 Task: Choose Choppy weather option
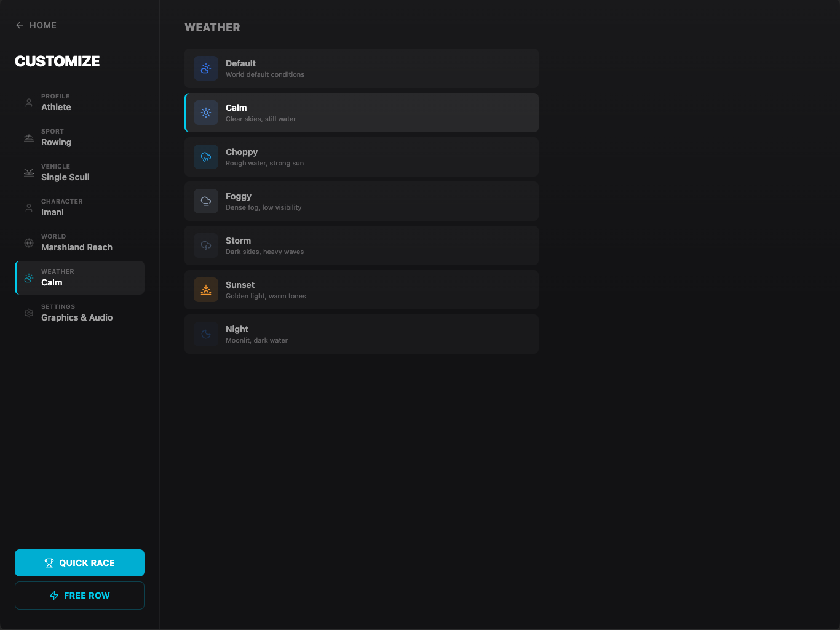pyautogui.click(x=362, y=157)
